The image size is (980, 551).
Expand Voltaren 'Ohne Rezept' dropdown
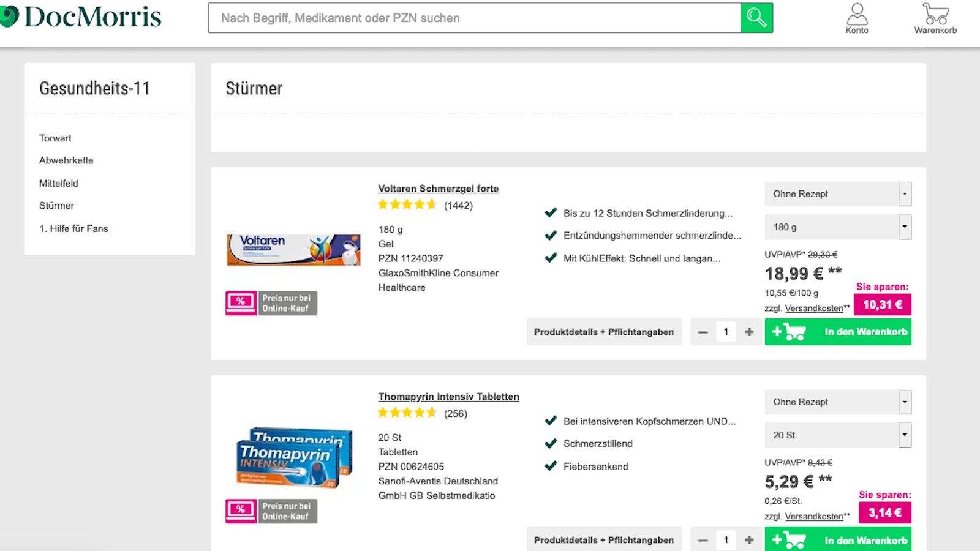click(x=837, y=194)
